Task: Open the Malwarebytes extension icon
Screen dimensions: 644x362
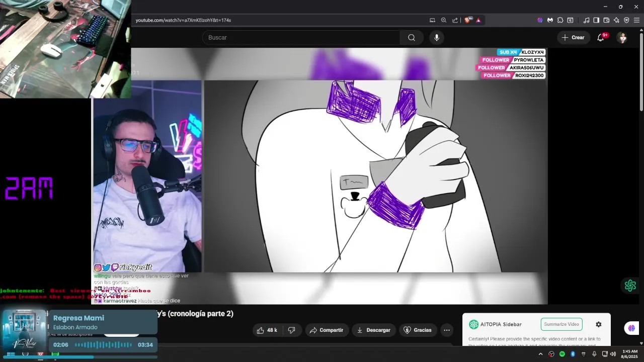Action: point(550,20)
